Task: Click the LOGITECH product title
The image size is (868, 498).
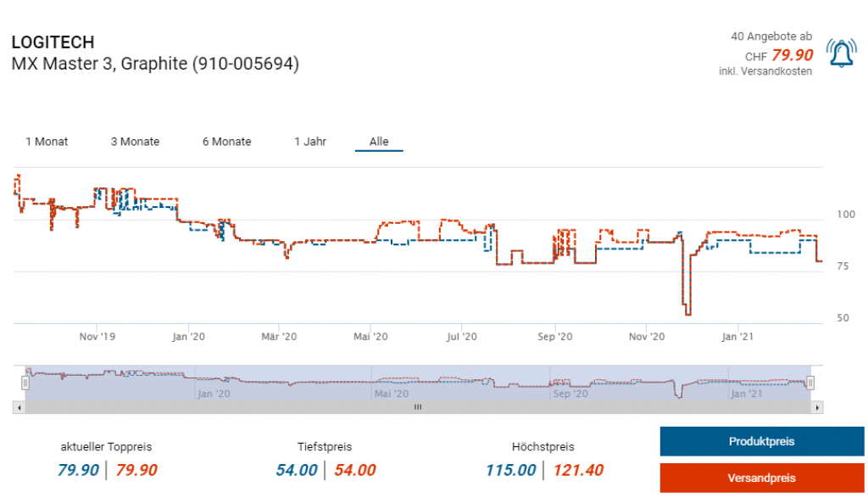Action: (53, 42)
